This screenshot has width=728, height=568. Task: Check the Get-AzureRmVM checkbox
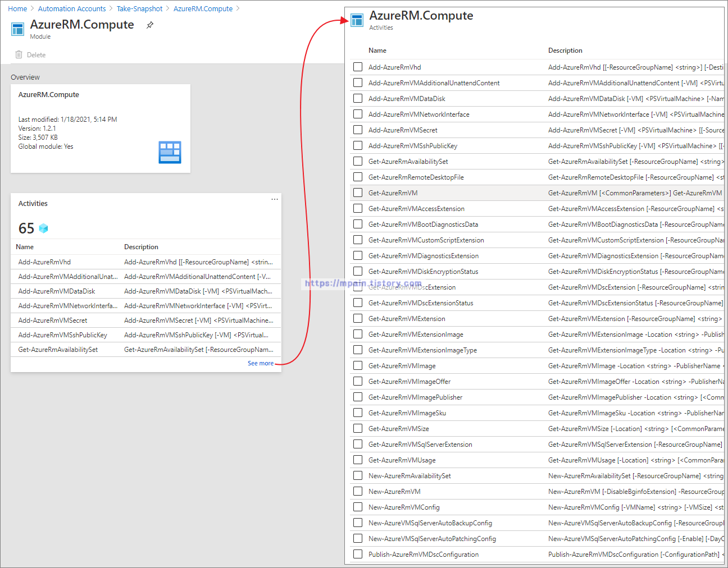coord(358,193)
